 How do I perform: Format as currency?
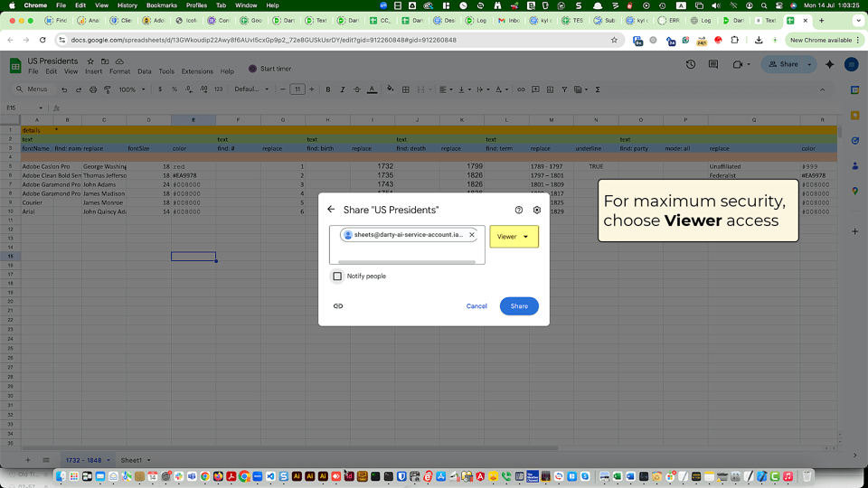click(160, 89)
